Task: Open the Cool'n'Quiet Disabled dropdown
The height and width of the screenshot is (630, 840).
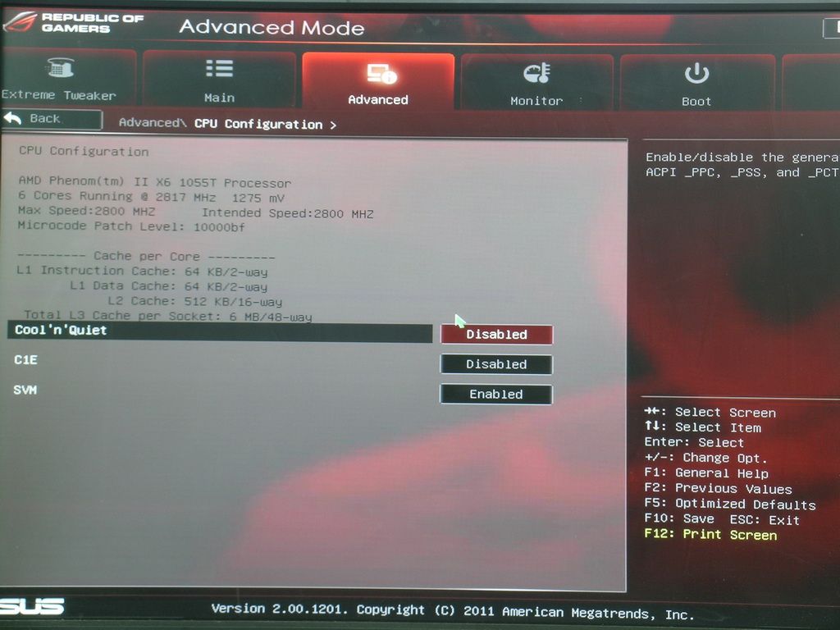Action: 496,335
